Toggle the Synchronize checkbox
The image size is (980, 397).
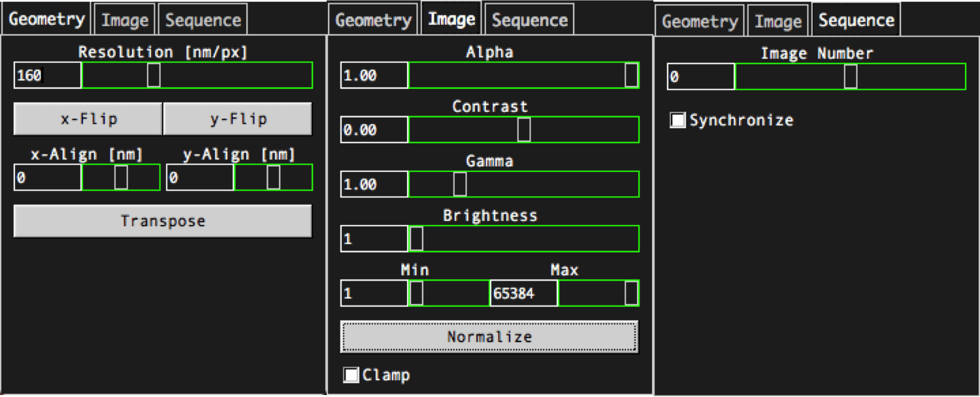(x=678, y=120)
